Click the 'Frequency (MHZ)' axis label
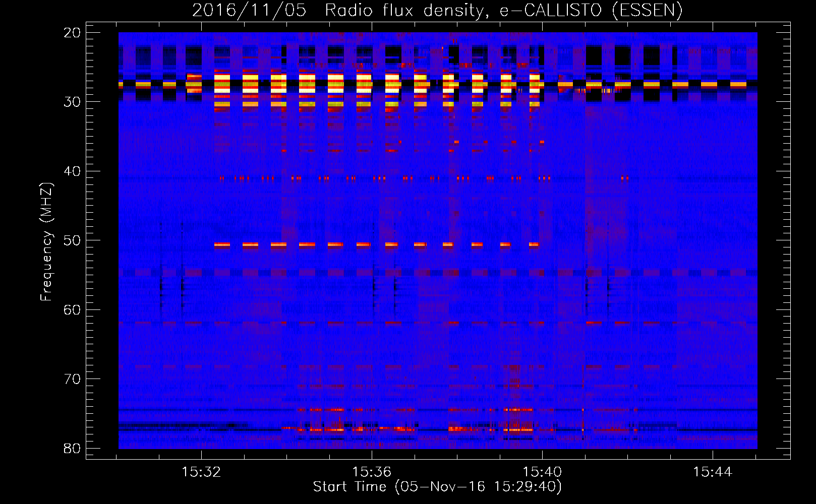Screen dimensions: 816x504 coord(46,242)
